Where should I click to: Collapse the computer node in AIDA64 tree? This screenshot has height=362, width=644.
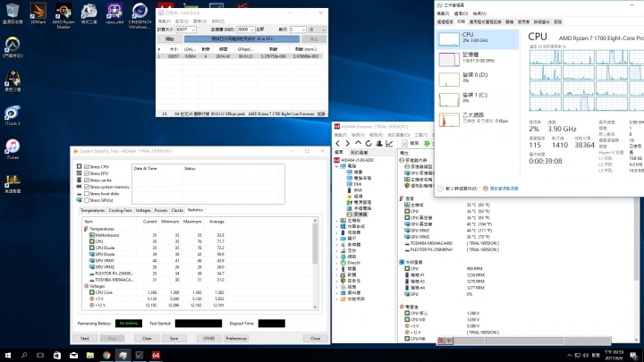click(337, 166)
